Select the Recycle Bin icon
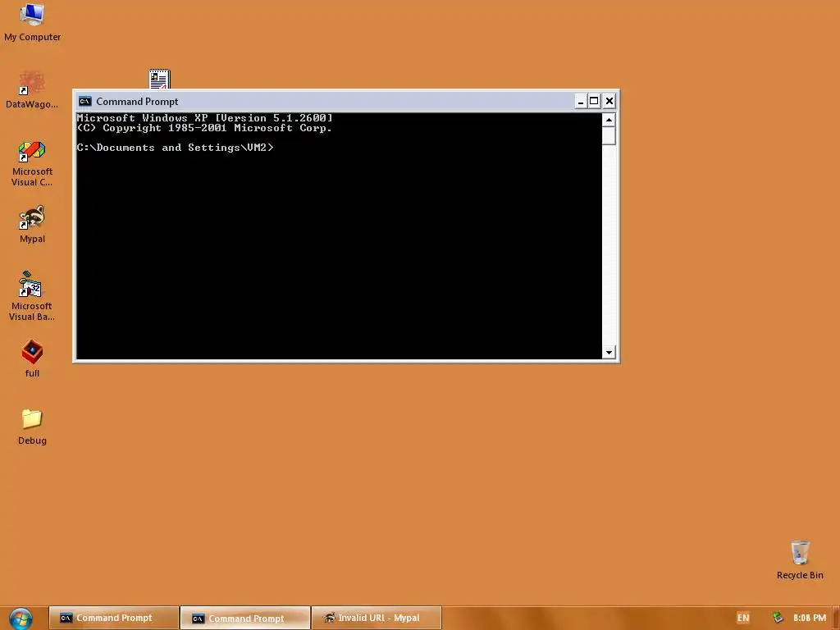The image size is (840, 630). [800, 560]
